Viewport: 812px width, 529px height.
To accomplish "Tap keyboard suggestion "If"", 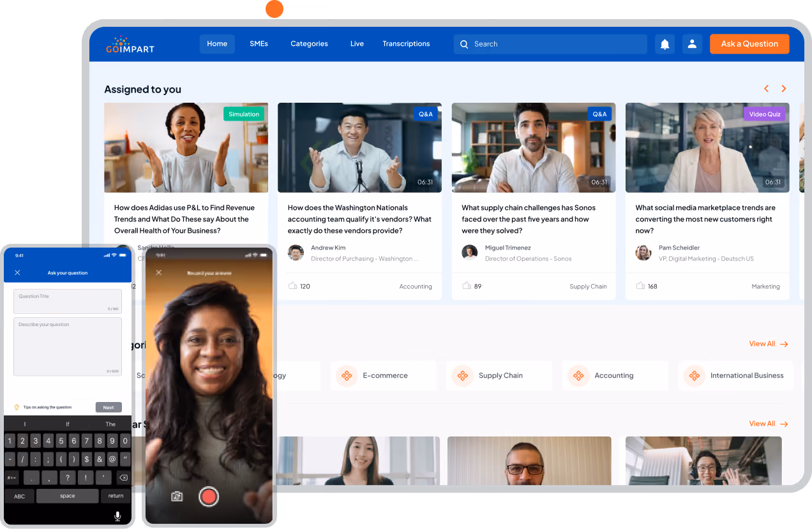I will click(x=68, y=424).
